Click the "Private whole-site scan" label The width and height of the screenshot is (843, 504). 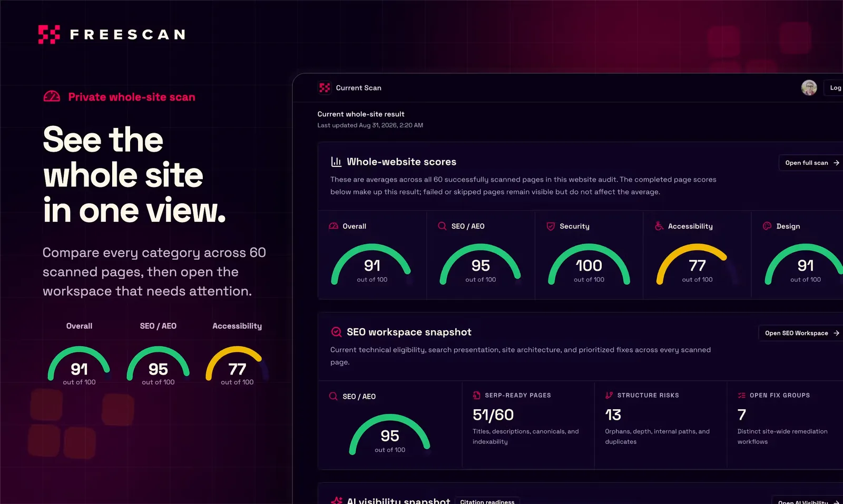coord(132,97)
